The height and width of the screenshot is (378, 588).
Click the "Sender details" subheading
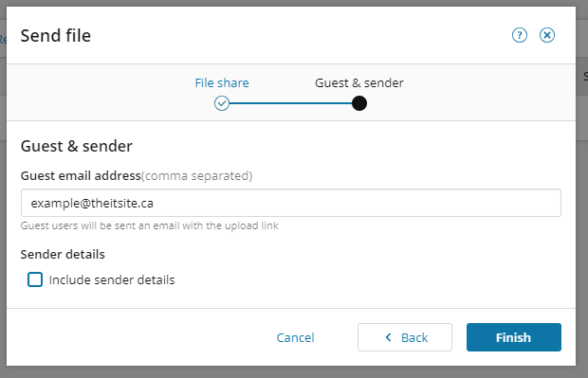coord(63,255)
